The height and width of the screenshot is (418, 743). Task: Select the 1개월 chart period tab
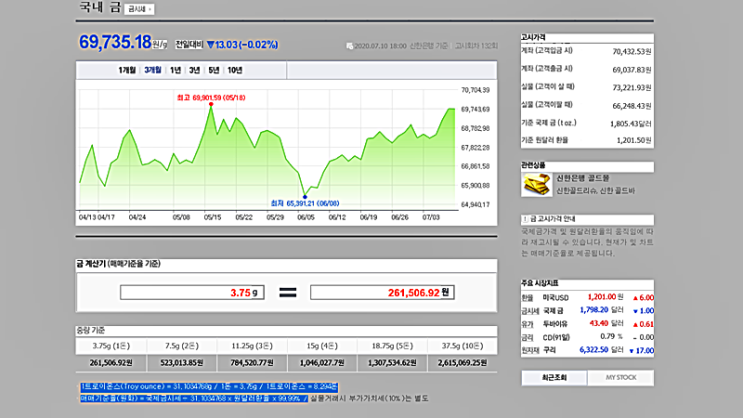click(x=127, y=70)
